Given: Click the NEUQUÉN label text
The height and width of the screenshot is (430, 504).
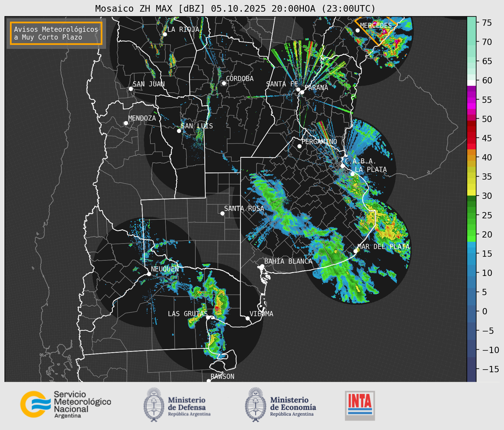Looking at the screenshot, I should [x=165, y=269].
